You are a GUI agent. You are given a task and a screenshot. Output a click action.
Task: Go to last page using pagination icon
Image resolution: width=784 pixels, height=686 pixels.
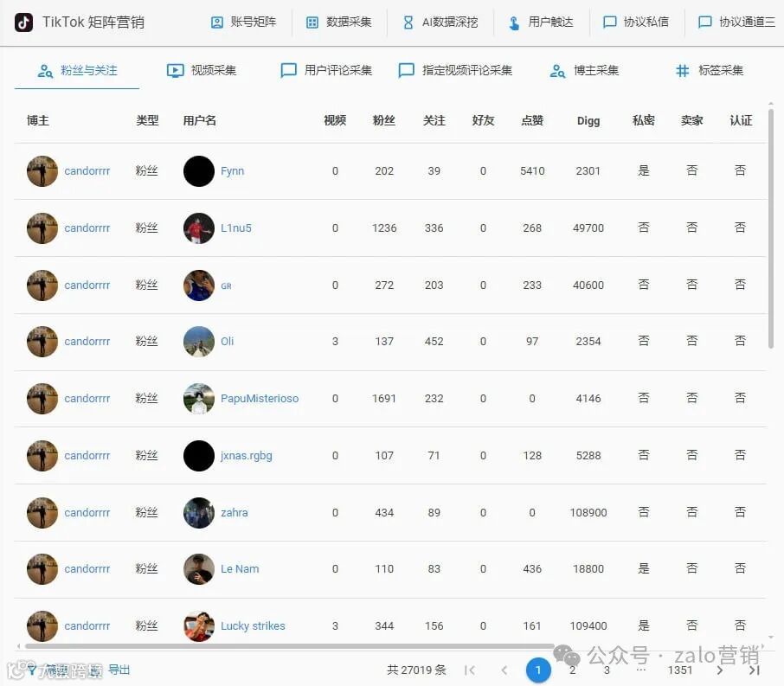[754, 670]
